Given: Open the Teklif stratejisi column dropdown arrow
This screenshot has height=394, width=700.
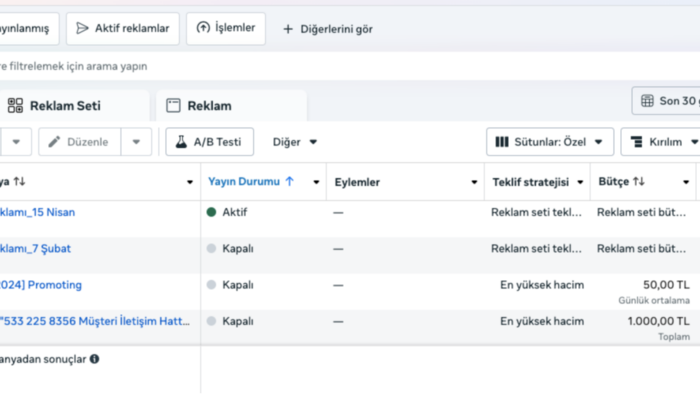Looking at the screenshot, I should click(x=580, y=182).
